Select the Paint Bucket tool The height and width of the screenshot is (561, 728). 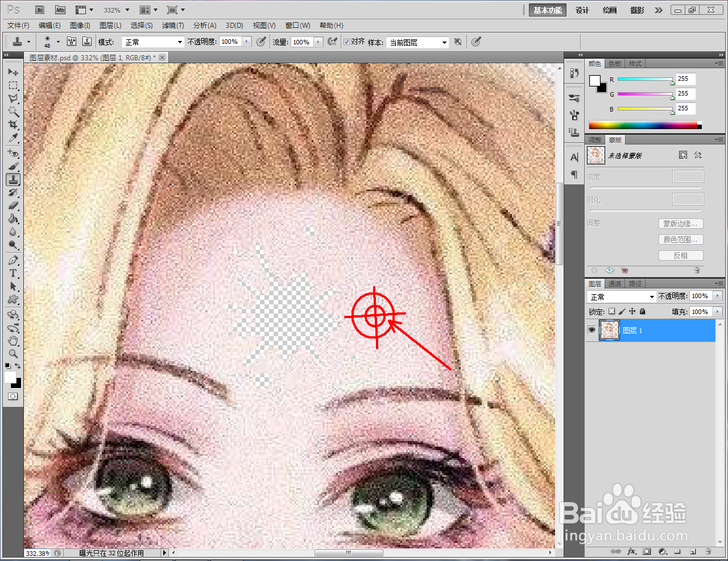coord(13,219)
